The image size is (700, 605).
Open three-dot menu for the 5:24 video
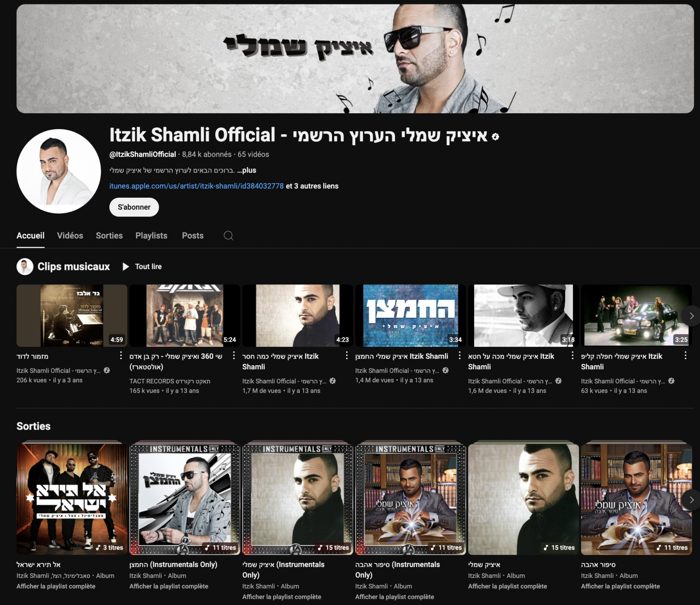(234, 356)
